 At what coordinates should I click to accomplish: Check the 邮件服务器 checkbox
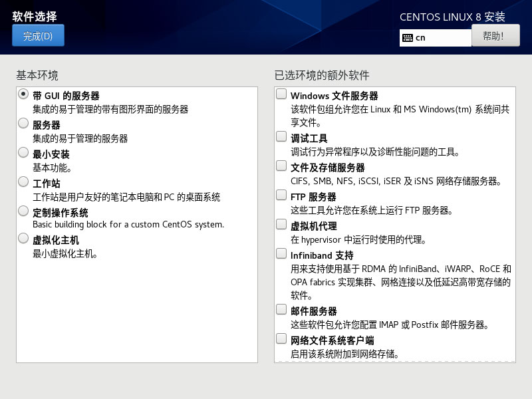pyautogui.click(x=281, y=309)
